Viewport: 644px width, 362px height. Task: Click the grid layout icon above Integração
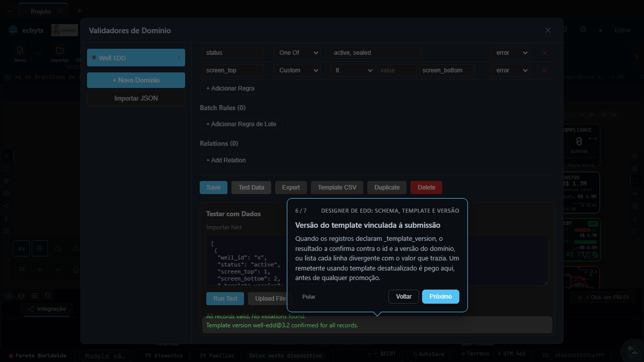tap(34, 296)
